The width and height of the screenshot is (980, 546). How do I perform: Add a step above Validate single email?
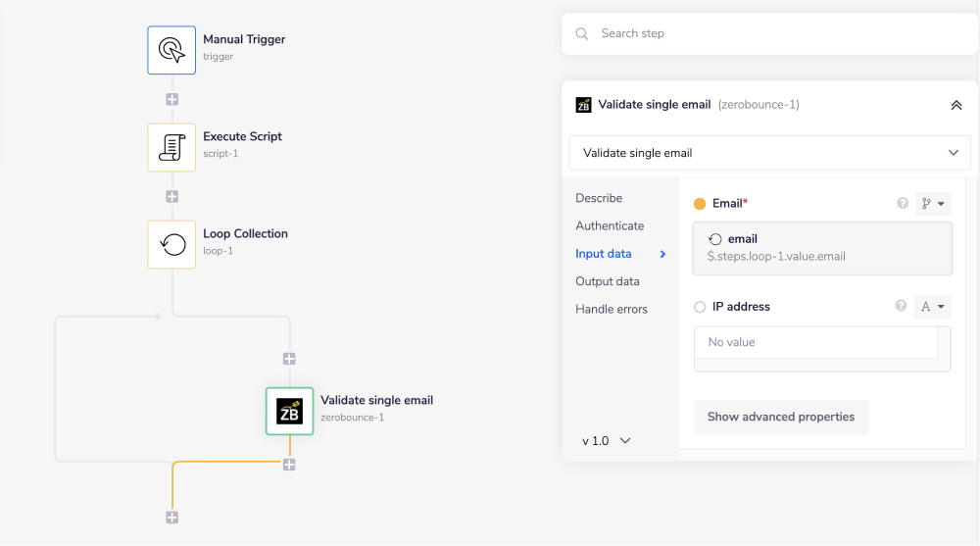[x=289, y=359]
